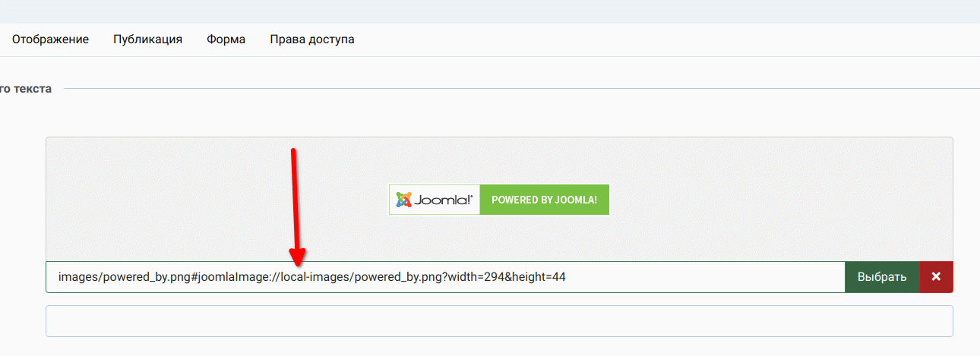Click the green POWERED BY JOOMLA! badge
Viewport: 980px width, 356px height.
pos(545,200)
